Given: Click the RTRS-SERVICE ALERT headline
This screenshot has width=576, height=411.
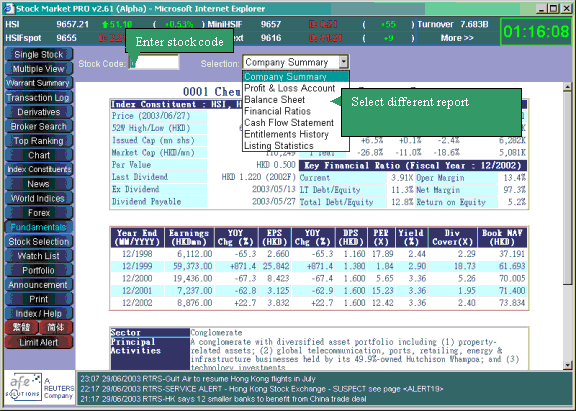Looking at the screenshot, I should click(262, 389).
